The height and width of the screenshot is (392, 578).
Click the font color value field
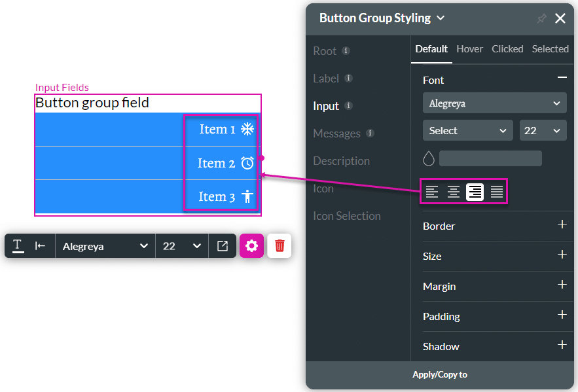pyautogui.click(x=490, y=158)
